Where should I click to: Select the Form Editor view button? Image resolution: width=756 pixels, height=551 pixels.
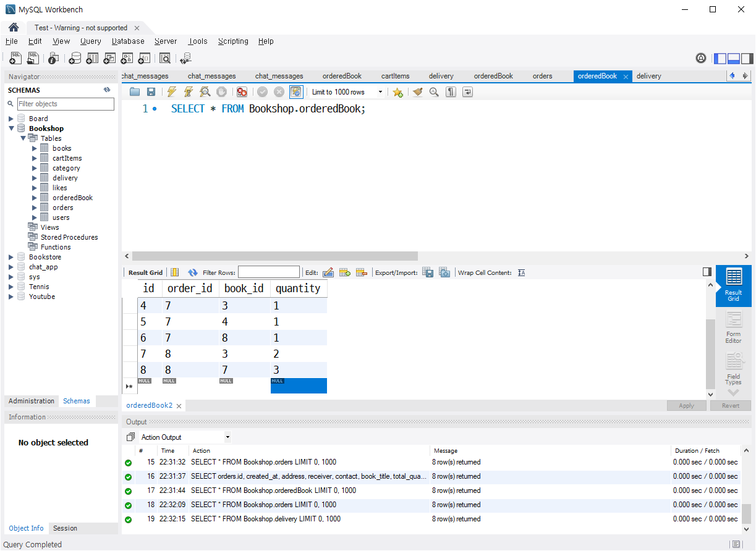(x=734, y=327)
